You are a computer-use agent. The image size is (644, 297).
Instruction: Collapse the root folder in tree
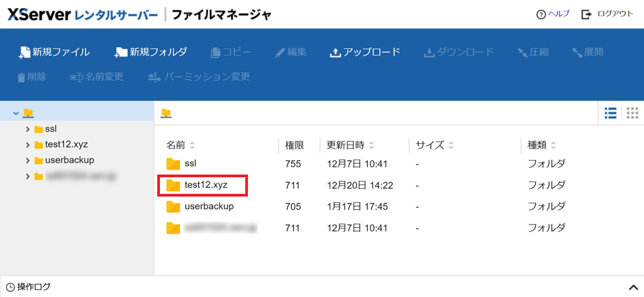click(16, 113)
